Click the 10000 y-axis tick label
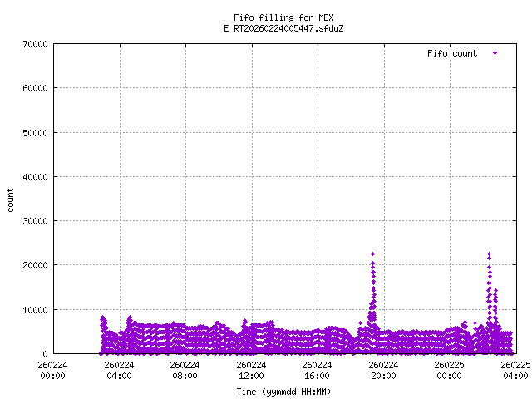This screenshot has height=399, width=532. pos(33,310)
